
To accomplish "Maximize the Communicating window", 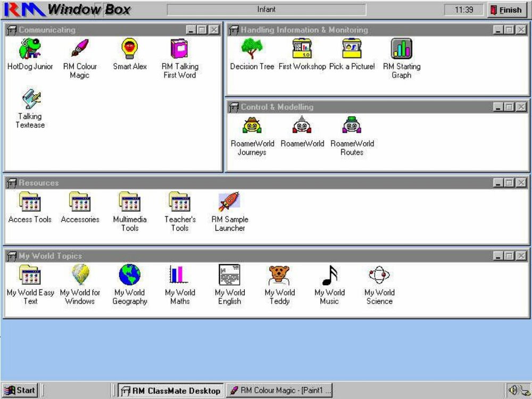I will (x=202, y=30).
